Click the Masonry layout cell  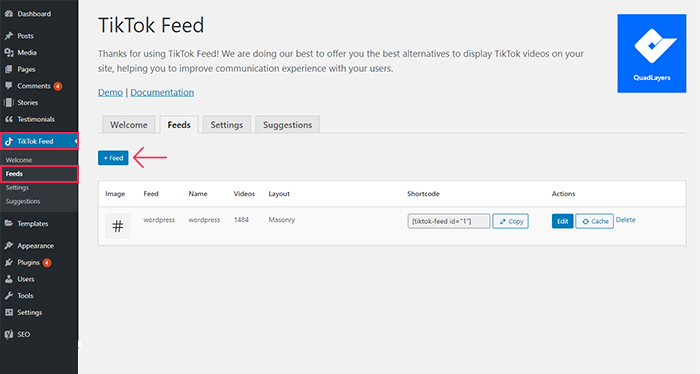tap(282, 220)
